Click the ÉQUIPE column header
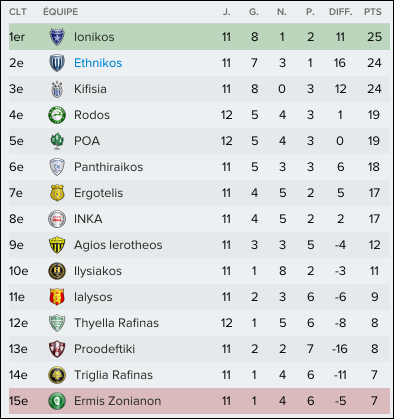Image resolution: width=394 pixels, height=419 pixels. [x=60, y=12]
